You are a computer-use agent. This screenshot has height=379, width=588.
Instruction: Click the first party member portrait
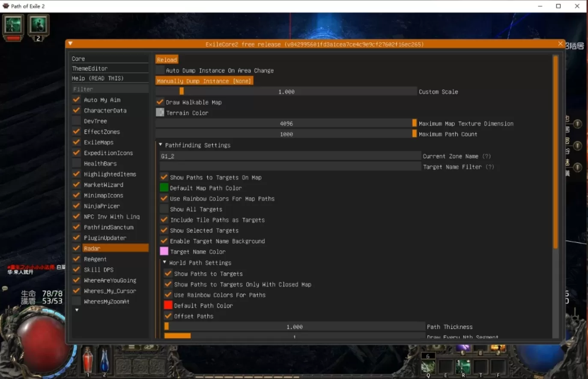tap(13, 25)
